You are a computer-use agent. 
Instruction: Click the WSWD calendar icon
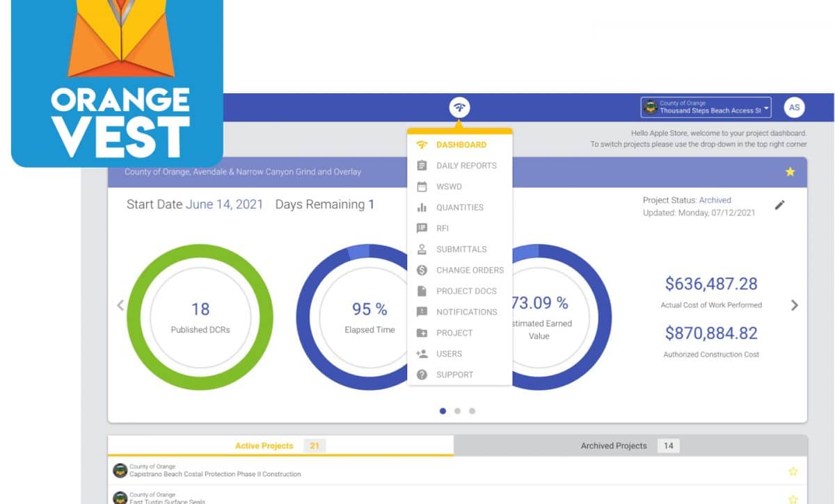pos(422,186)
